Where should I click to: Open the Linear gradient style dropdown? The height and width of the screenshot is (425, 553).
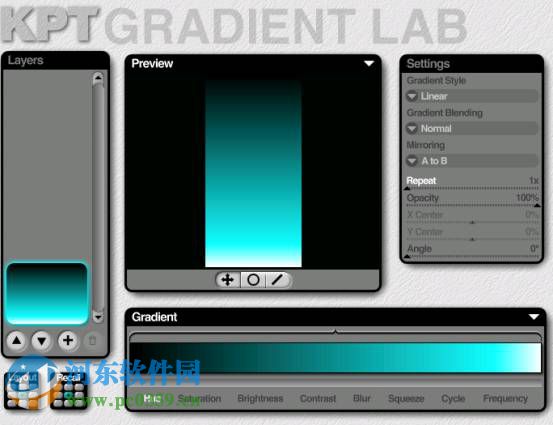point(472,96)
